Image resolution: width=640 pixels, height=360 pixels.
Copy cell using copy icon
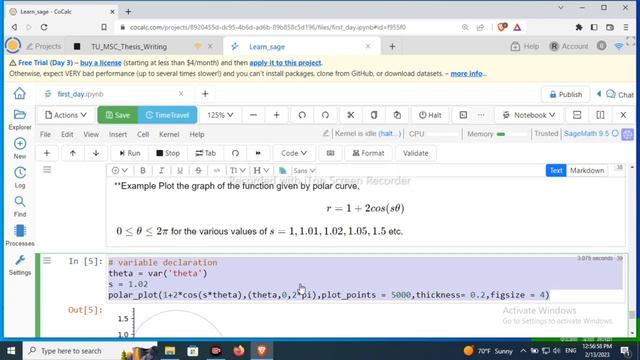(374, 115)
